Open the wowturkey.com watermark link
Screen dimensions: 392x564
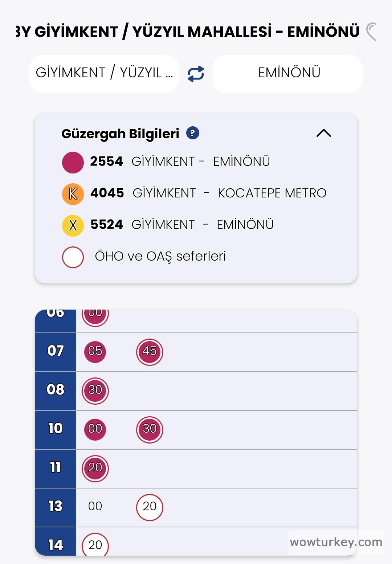pyautogui.click(x=336, y=543)
